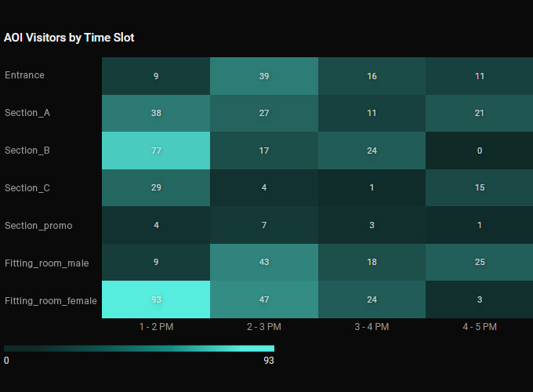This screenshot has width=533, height=392.
Task: Select the Section_A 1-2 PM cell showing 38
Action: 156,113
